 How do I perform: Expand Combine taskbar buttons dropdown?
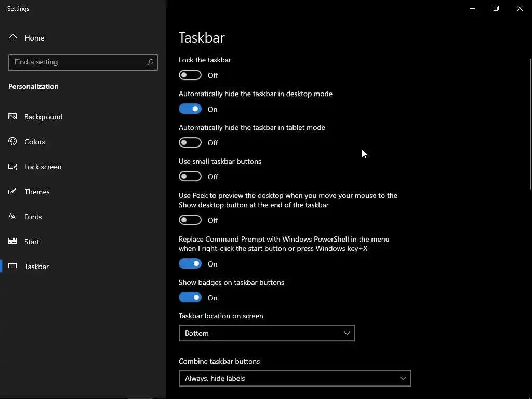click(295, 378)
